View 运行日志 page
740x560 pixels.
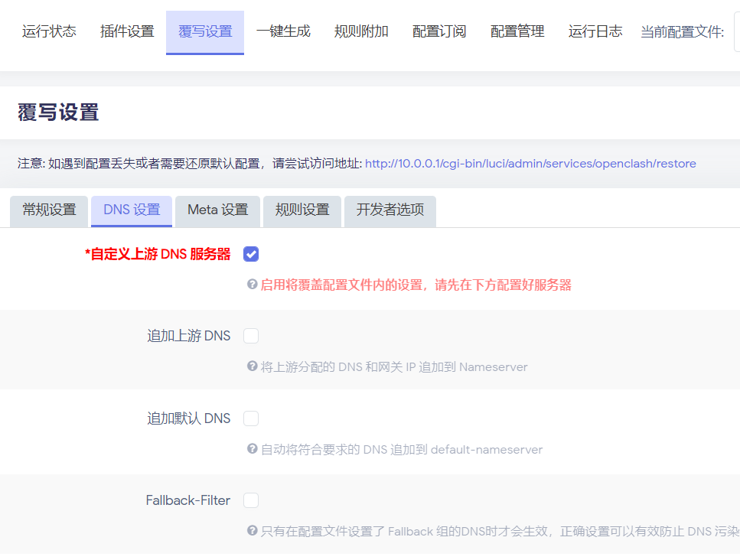(595, 31)
